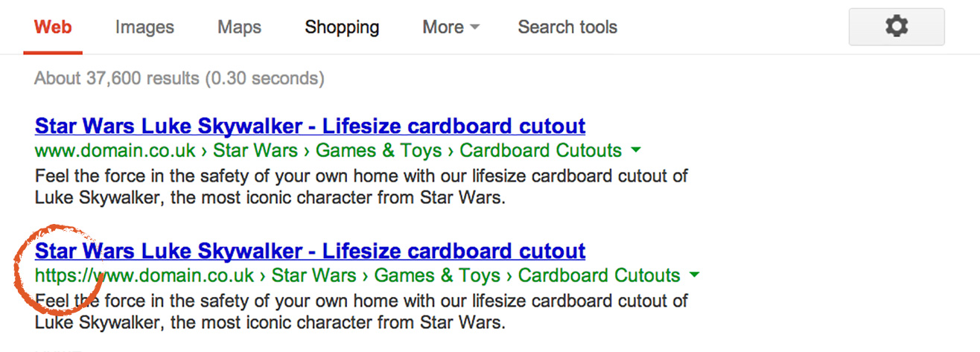Viewport: 980px width, 352px height.
Task: Click the About 37,600 results count text
Action: [179, 77]
